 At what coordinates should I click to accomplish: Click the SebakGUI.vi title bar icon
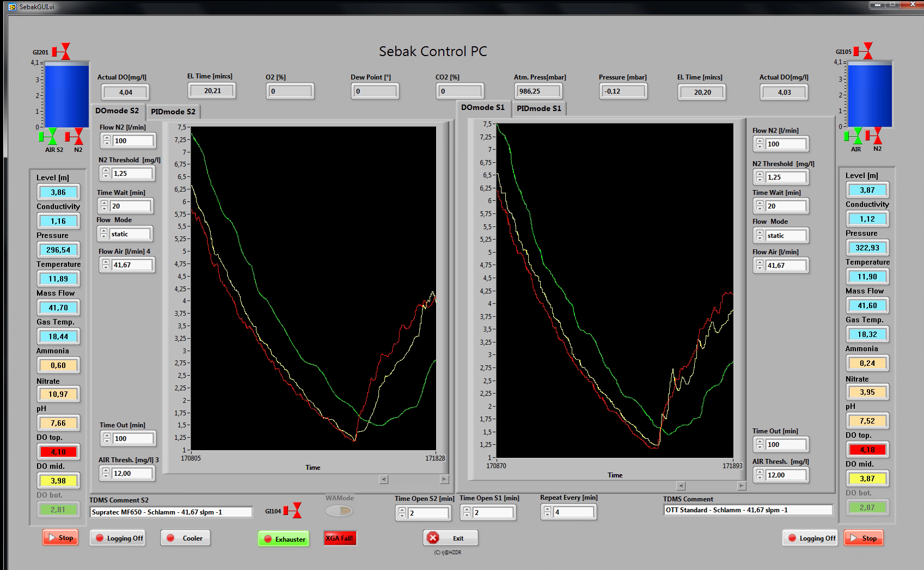[x=13, y=7]
